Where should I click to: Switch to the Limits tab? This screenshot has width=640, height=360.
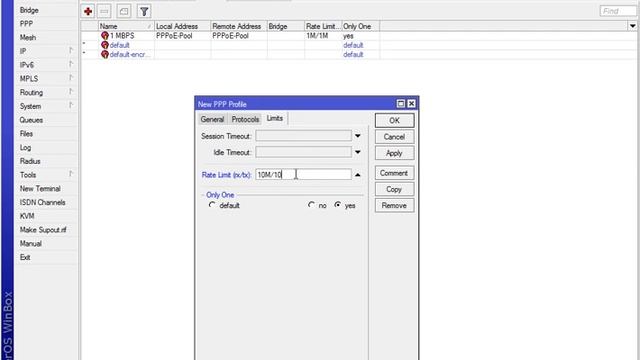pyautogui.click(x=275, y=118)
